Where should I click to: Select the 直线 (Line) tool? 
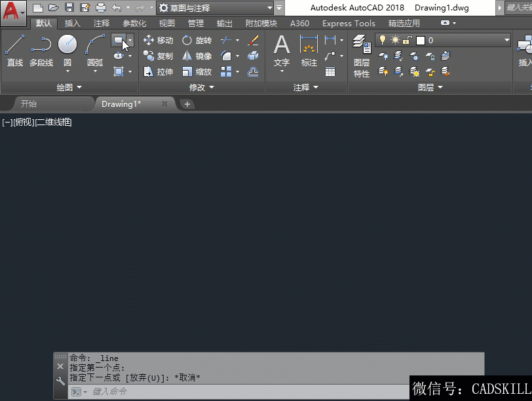coord(14,50)
